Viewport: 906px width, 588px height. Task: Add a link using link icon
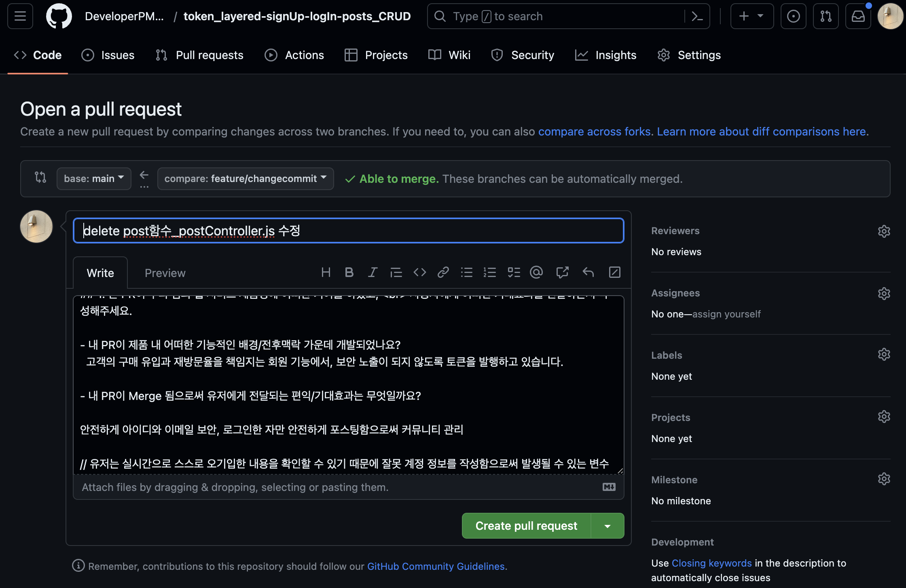(x=443, y=273)
